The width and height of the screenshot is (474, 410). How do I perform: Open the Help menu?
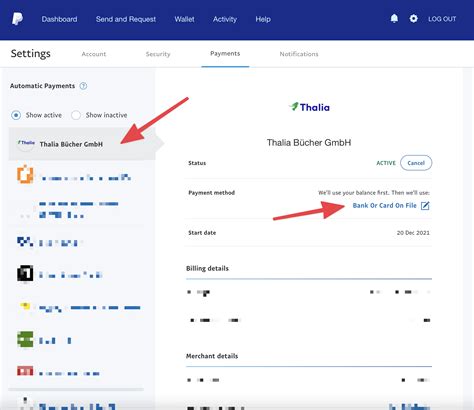pos(263,19)
